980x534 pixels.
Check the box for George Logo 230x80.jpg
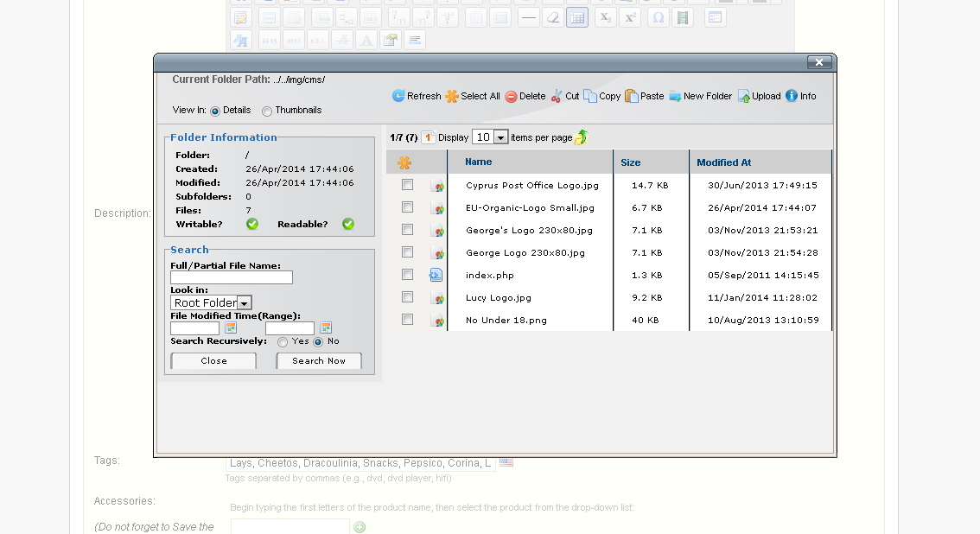click(x=408, y=252)
